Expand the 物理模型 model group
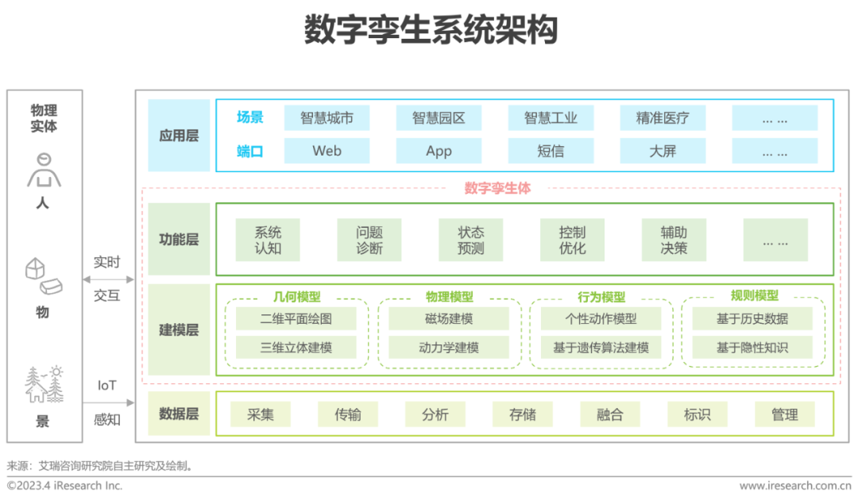The image size is (858, 504). coord(447,295)
